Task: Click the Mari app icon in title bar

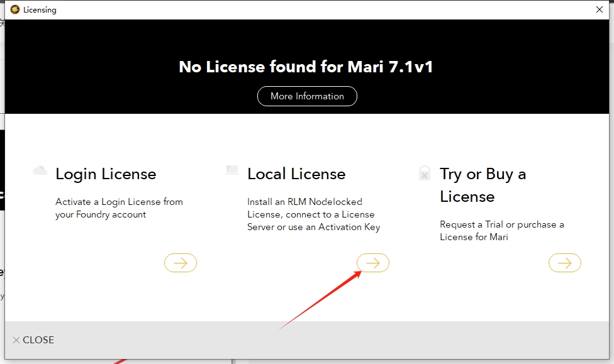Action: 15,9
